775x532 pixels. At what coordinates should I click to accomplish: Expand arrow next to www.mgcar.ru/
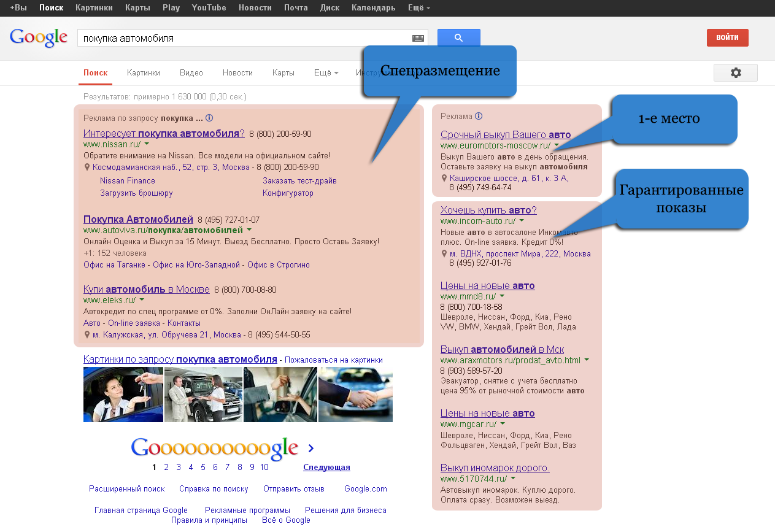(x=503, y=423)
